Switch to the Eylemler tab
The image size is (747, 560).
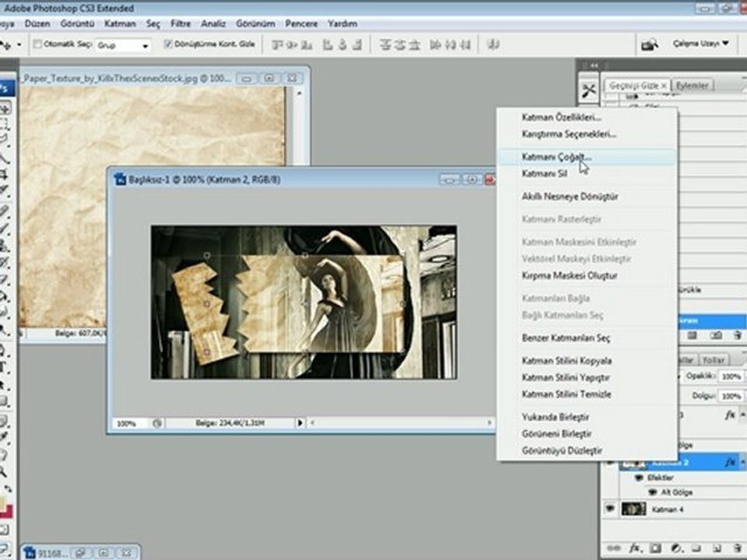click(x=692, y=86)
